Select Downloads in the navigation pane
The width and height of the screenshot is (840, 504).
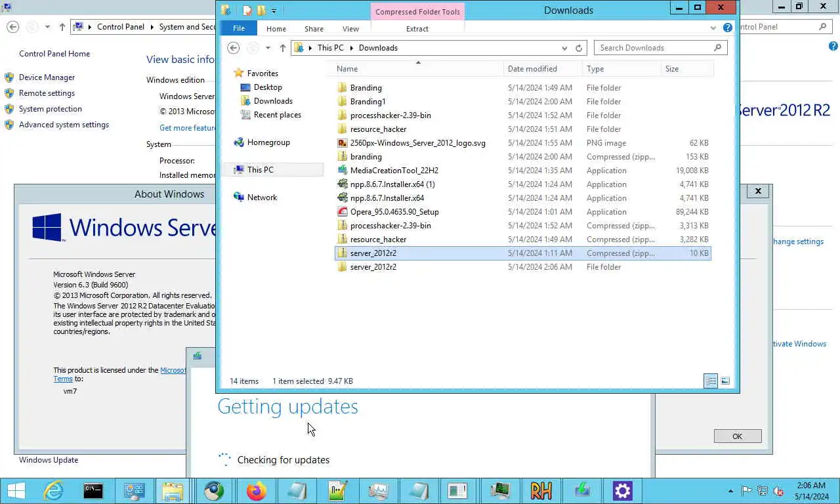273,101
